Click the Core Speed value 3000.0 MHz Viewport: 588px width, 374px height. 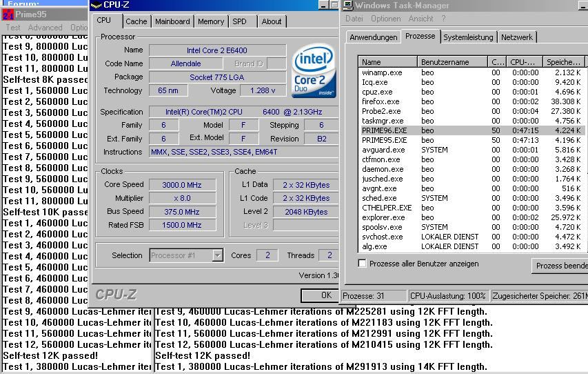(x=182, y=185)
